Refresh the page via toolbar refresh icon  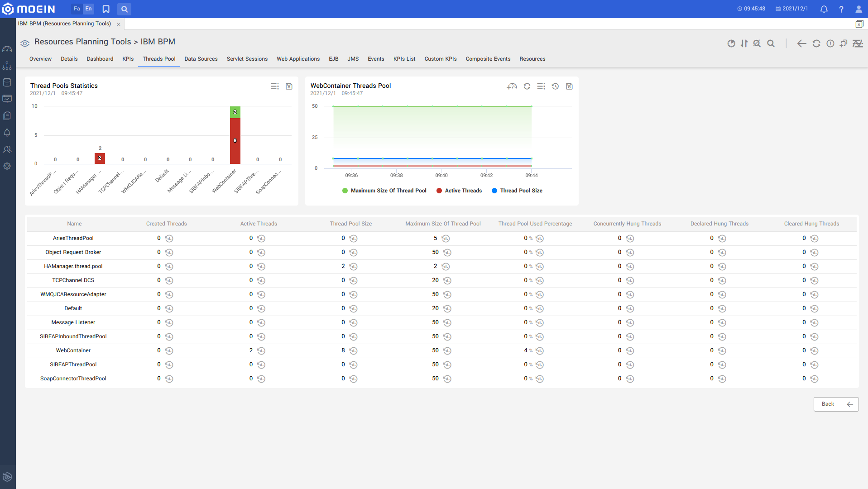coord(816,43)
